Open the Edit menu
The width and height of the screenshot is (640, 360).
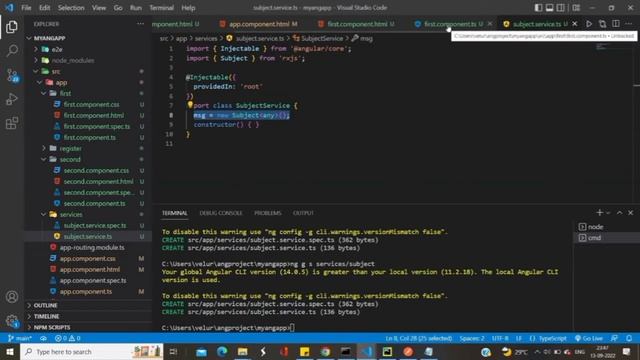[44, 8]
